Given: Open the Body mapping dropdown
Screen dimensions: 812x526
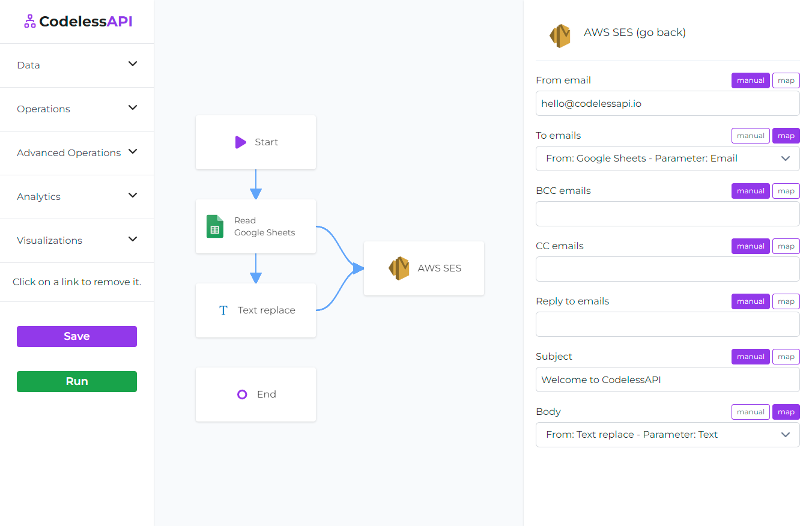Looking at the screenshot, I should click(668, 435).
